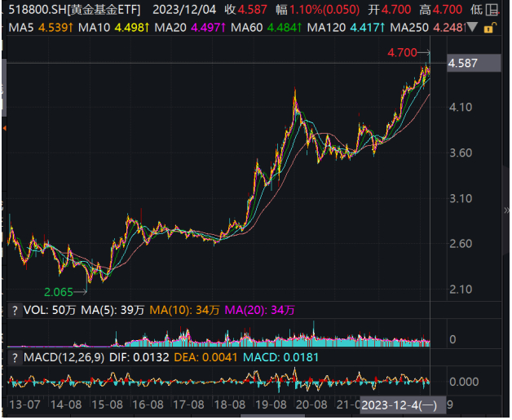
Task: Click the closing price 收4.587 in header
Action: 246,10
